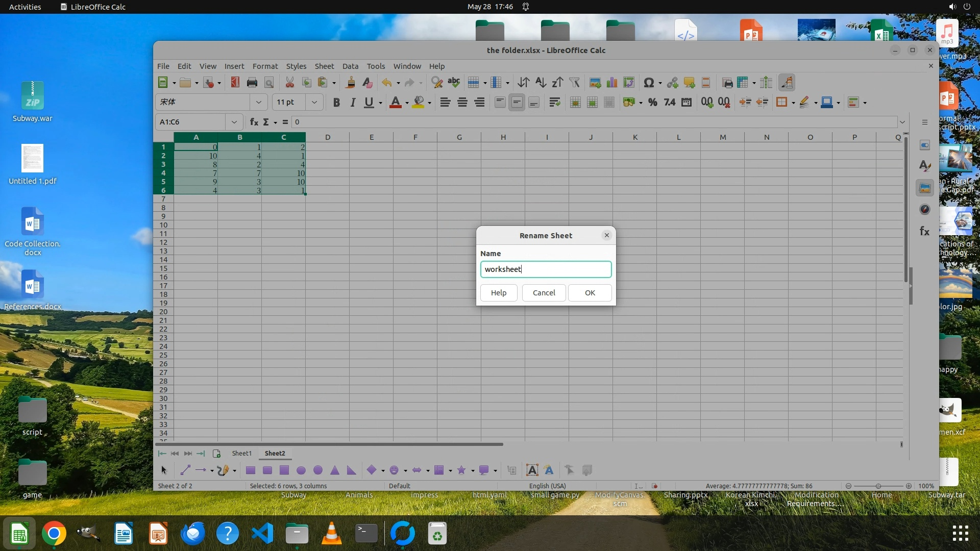Click the AutoFilter funnel icon

[x=574, y=83]
